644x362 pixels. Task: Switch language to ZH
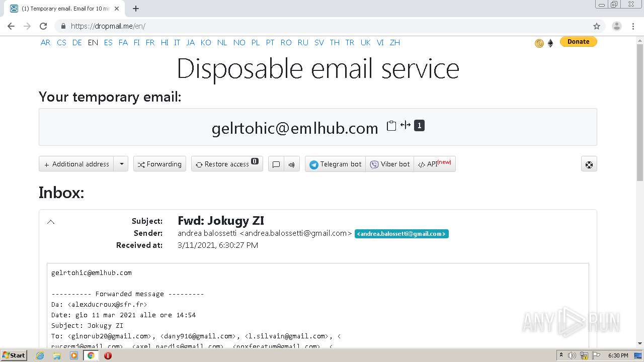[395, 43]
